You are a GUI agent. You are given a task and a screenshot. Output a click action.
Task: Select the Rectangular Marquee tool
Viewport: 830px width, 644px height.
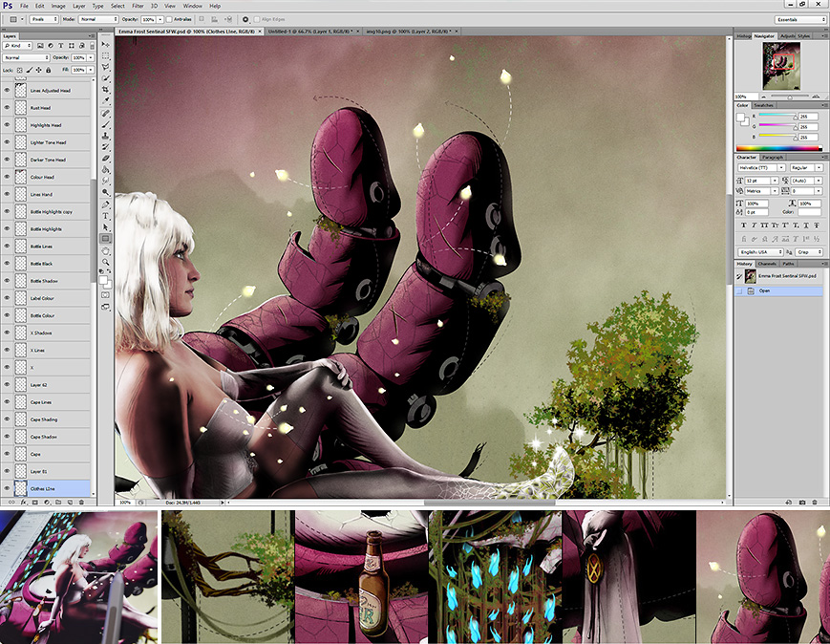pos(105,55)
